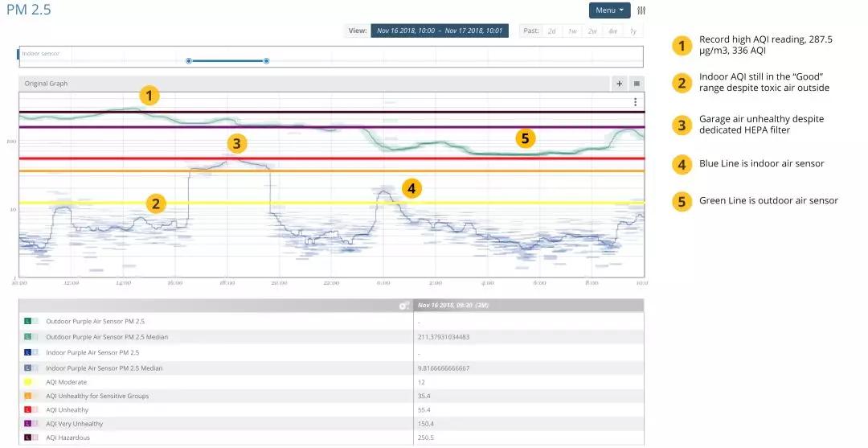Image resolution: width=868 pixels, height=448 pixels.
Task: Open the View date range picker
Action: (440, 31)
